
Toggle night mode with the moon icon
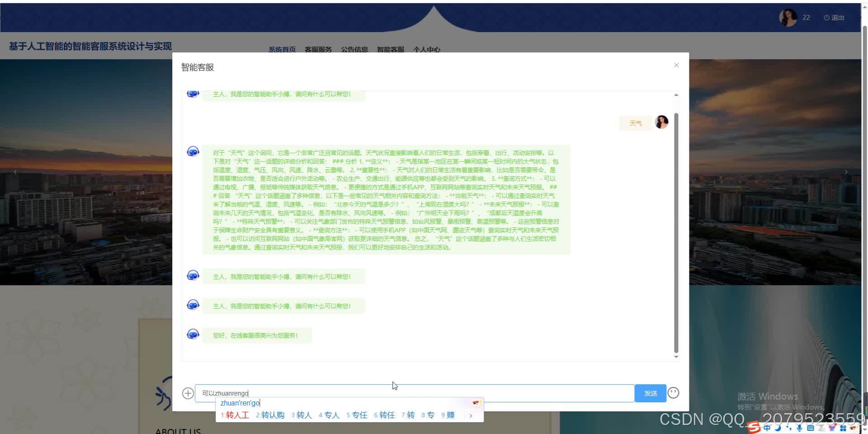point(778,428)
